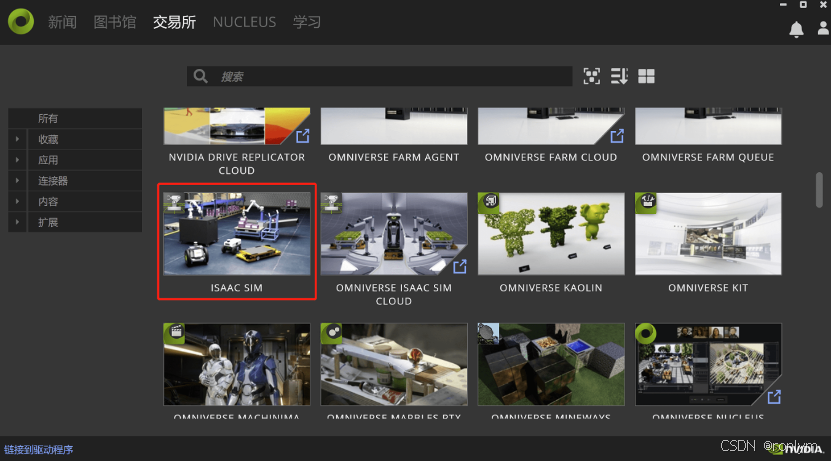Select the 交易所 tab
832x462 pixels.
tap(174, 22)
